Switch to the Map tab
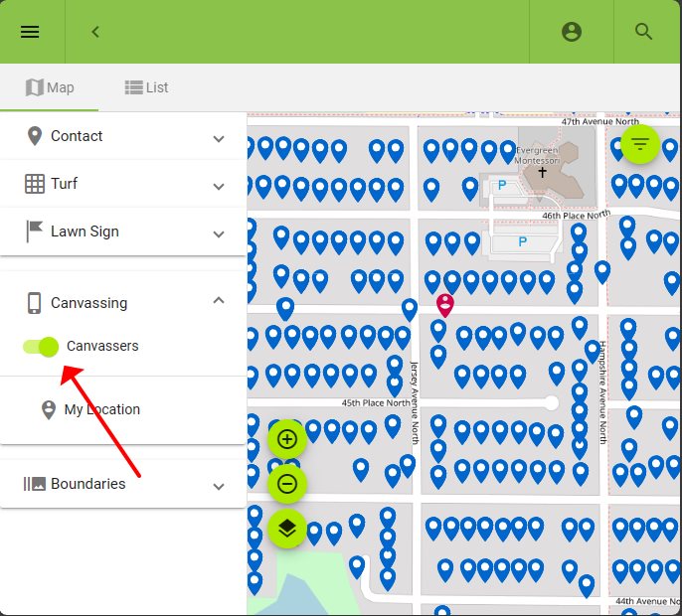Viewport: 682px width, 616px height. (49, 87)
